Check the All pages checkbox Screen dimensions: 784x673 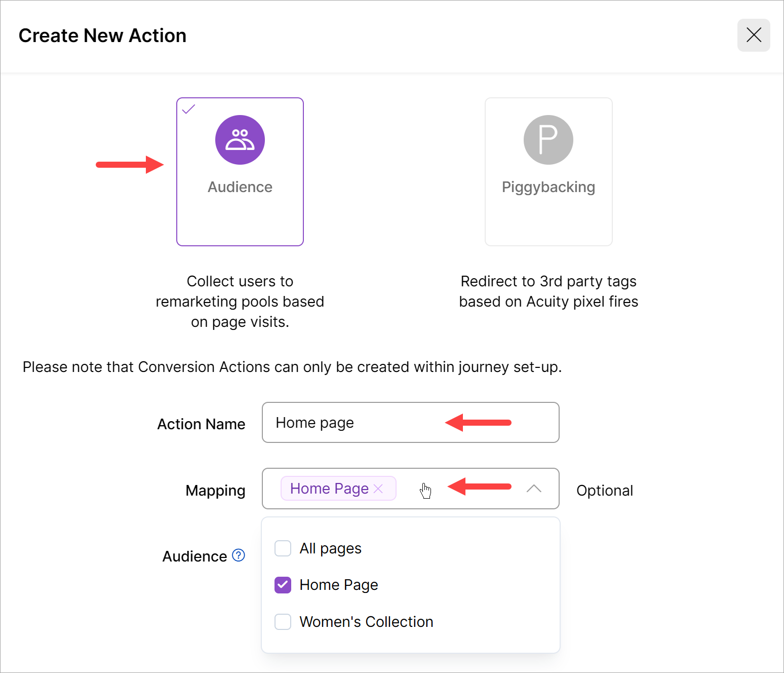[x=283, y=548]
